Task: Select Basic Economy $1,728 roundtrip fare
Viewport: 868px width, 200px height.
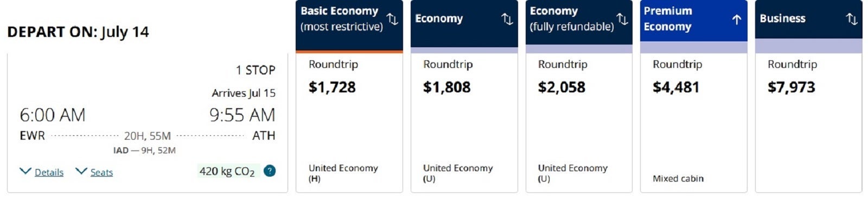Action: pyautogui.click(x=349, y=123)
